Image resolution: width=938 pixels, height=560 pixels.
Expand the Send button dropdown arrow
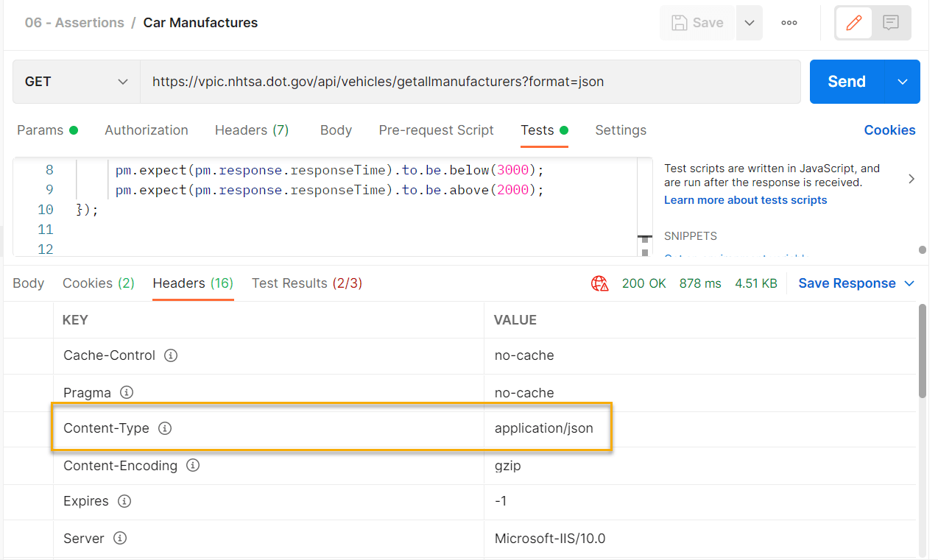point(903,82)
